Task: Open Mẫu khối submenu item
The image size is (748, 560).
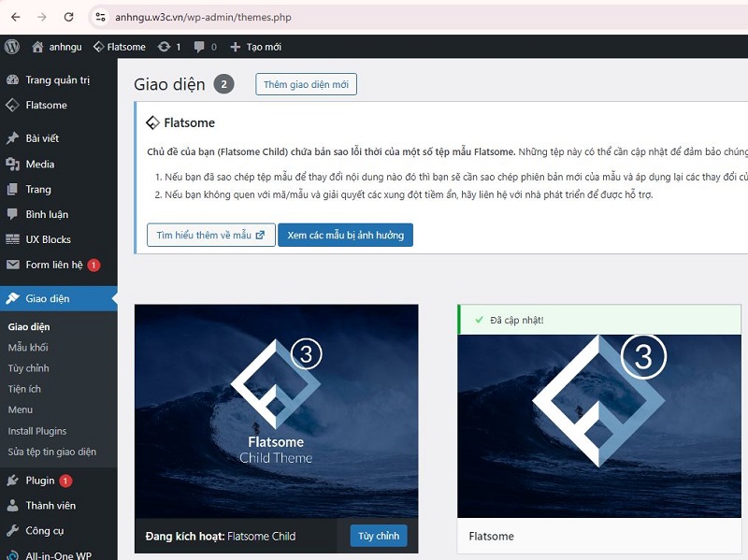Action: (x=28, y=347)
